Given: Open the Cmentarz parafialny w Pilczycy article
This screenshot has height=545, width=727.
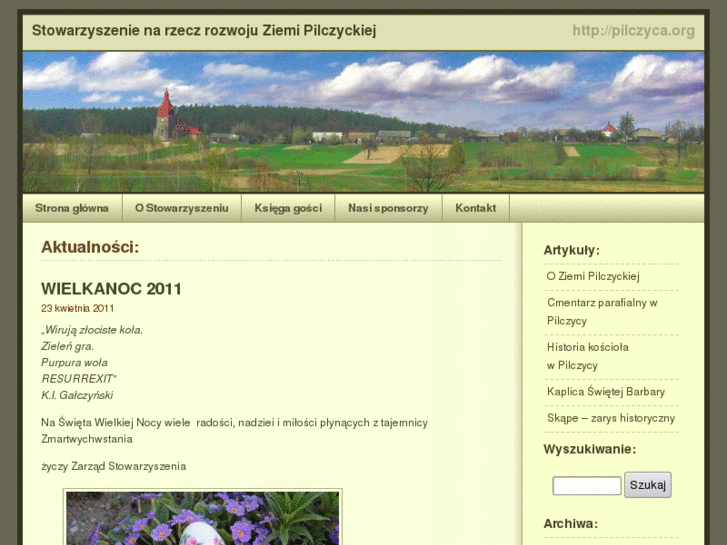Looking at the screenshot, I should tap(601, 311).
